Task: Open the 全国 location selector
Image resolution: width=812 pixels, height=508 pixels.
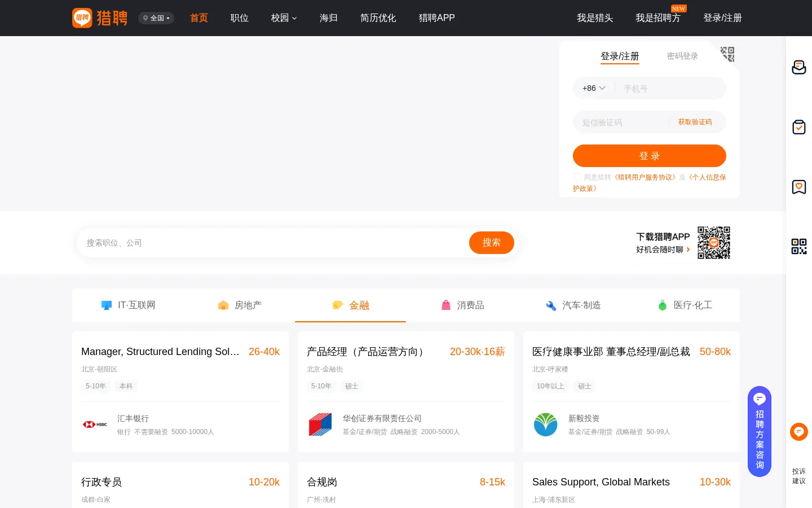Action: click(156, 18)
